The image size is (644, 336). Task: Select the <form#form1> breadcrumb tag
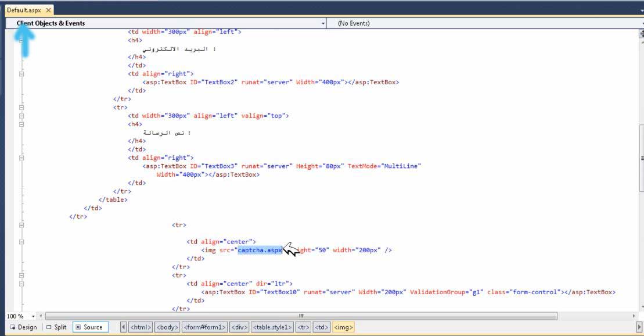point(204,327)
